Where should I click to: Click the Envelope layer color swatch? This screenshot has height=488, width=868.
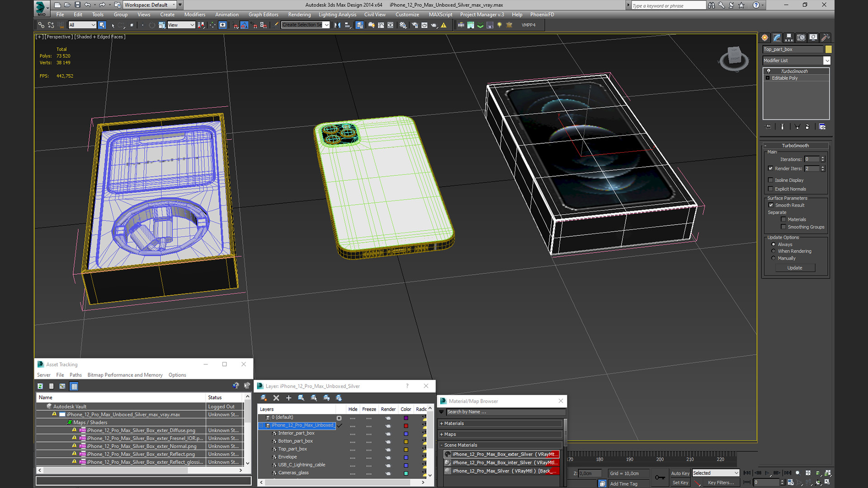(406, 457)
